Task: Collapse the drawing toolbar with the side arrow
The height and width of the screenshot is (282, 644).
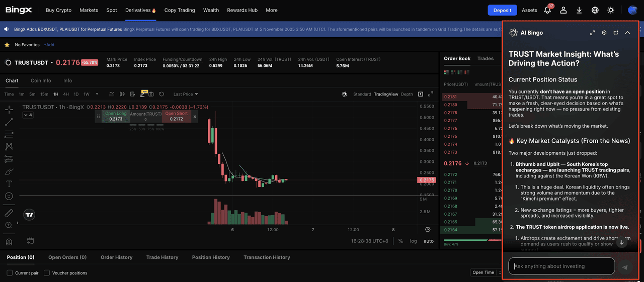Action: point(18,223)
